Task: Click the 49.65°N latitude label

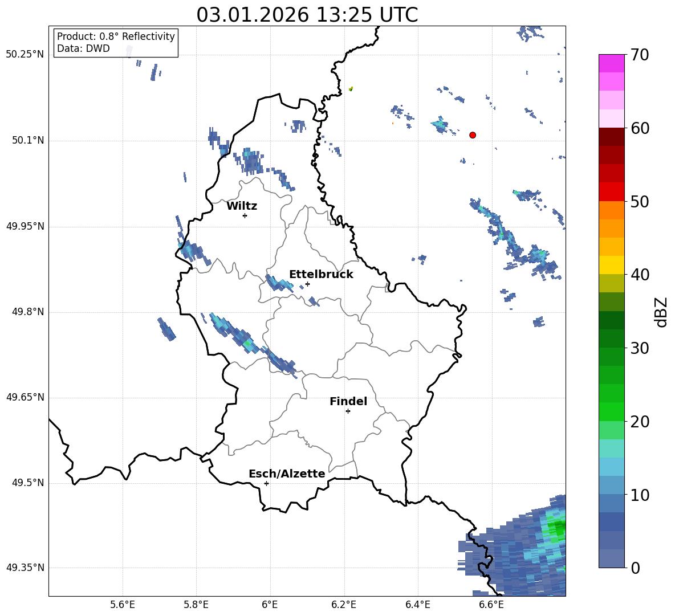Action: coord(25,397)
